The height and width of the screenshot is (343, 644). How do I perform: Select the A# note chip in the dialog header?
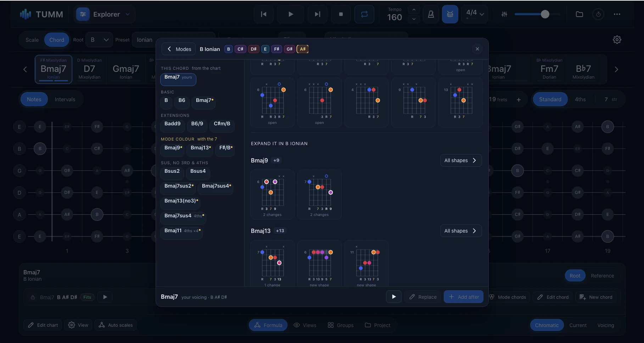[303, 49]
